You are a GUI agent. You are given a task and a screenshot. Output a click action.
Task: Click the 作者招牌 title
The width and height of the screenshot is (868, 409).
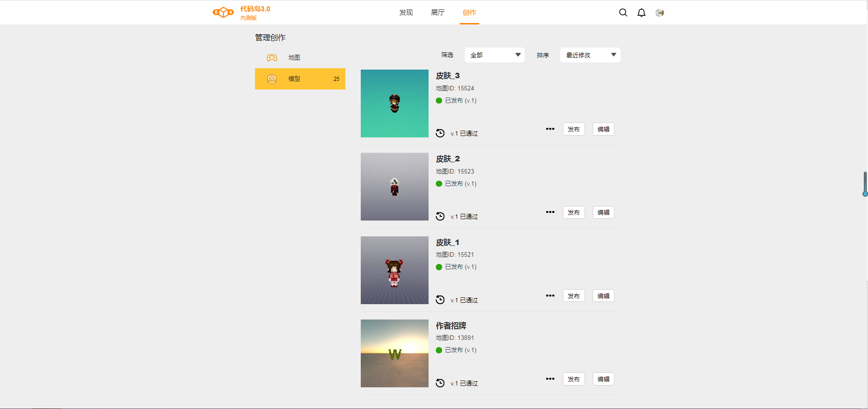[451, 325]
